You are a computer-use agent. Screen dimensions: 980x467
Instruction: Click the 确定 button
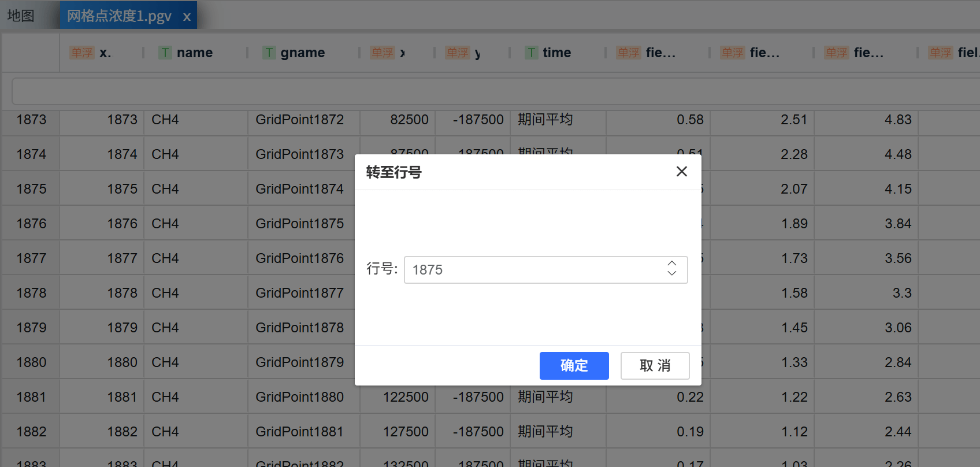[574, 366]
